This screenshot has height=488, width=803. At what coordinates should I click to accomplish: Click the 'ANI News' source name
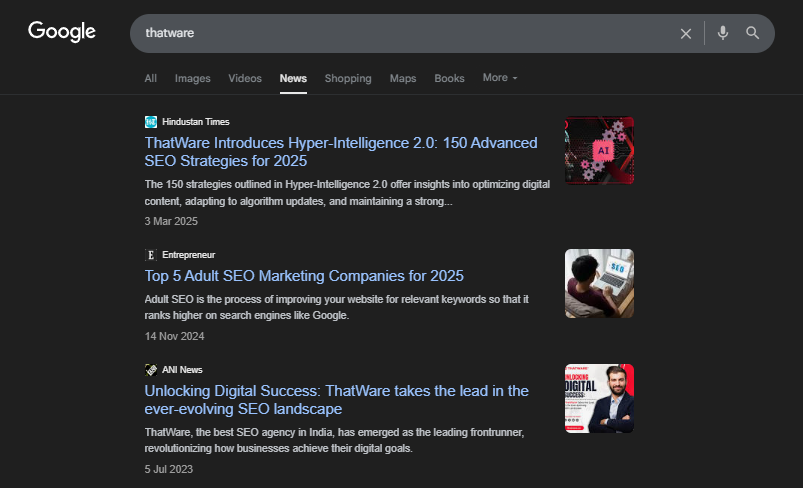(182, 370)
